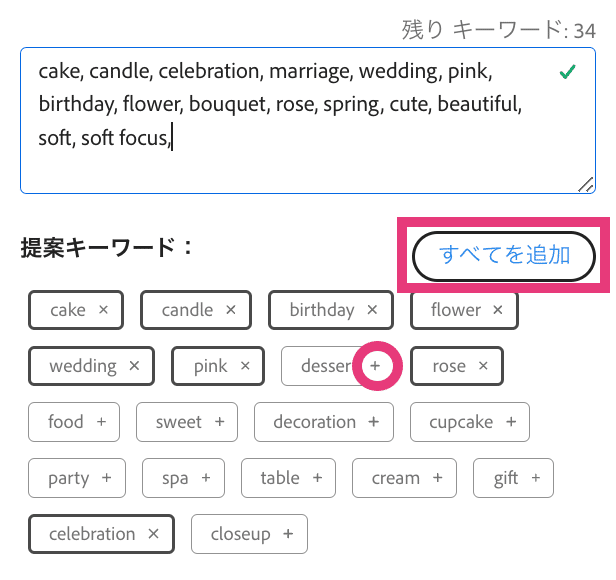Remove the flower keyword tag
This screenshot has height=580, width=616.
coord(498,310)
